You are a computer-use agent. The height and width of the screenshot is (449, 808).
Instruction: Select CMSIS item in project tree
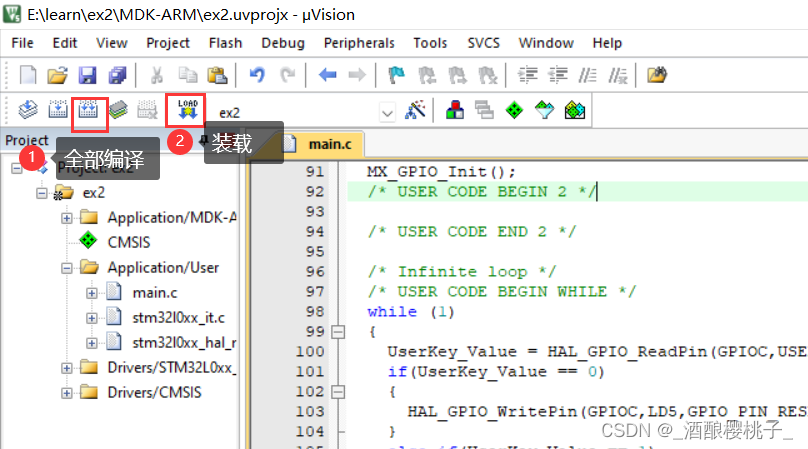[129, 242]
